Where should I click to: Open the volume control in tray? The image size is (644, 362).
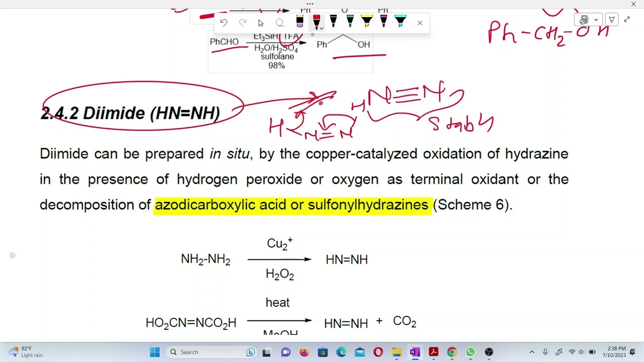point(582,352)
